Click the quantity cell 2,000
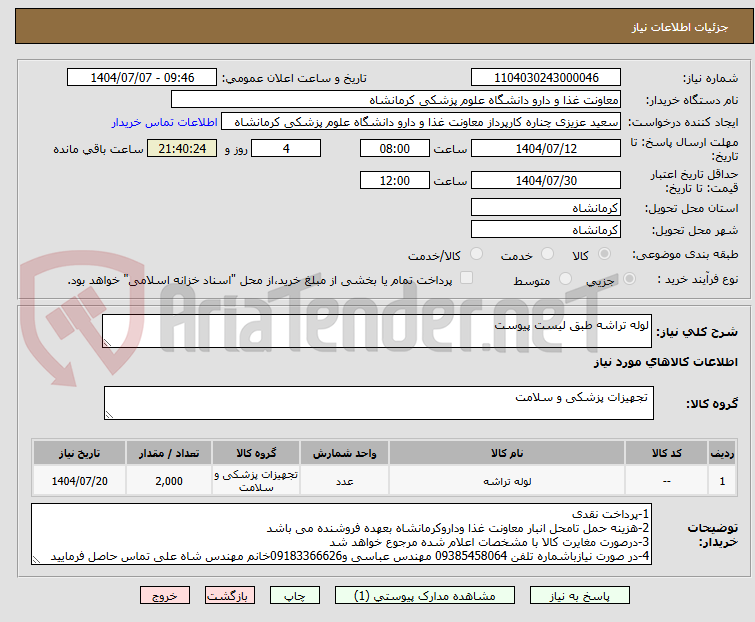 coord(169,481)
